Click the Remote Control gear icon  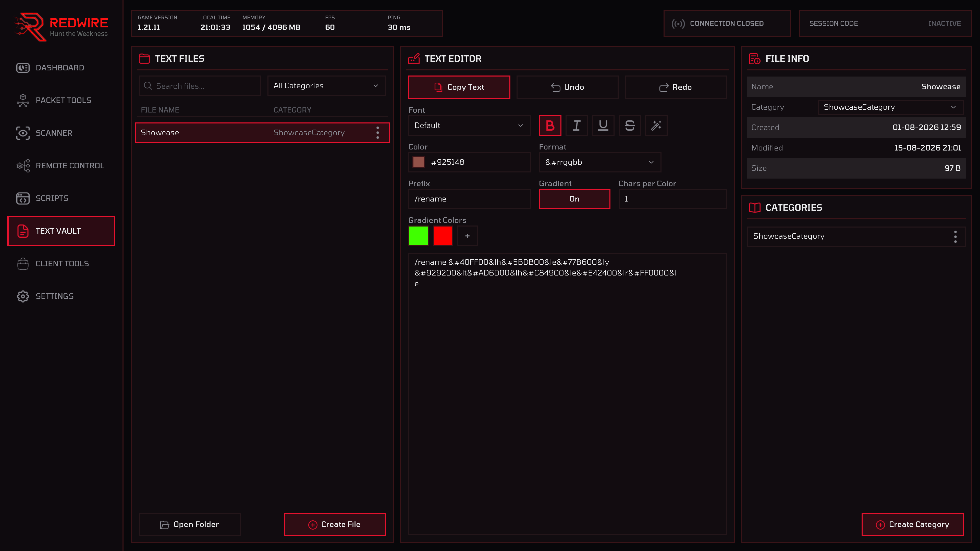click(x=23, y=166)
